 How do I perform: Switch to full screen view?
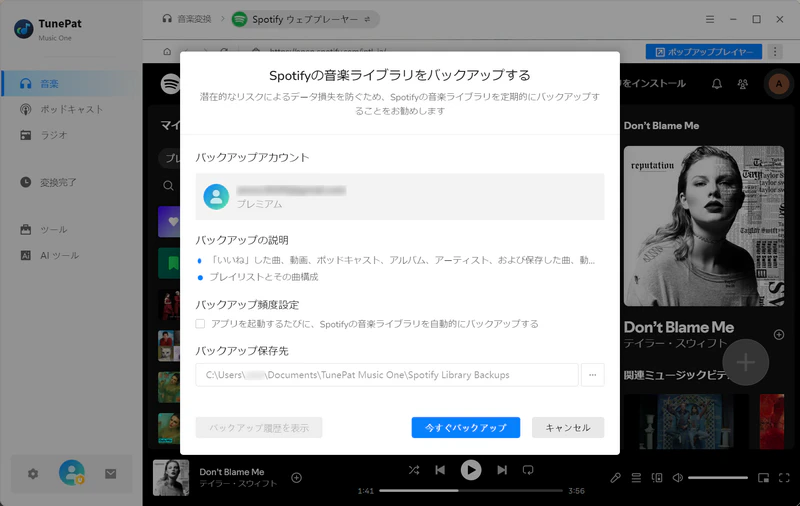(x=784, y=478)
